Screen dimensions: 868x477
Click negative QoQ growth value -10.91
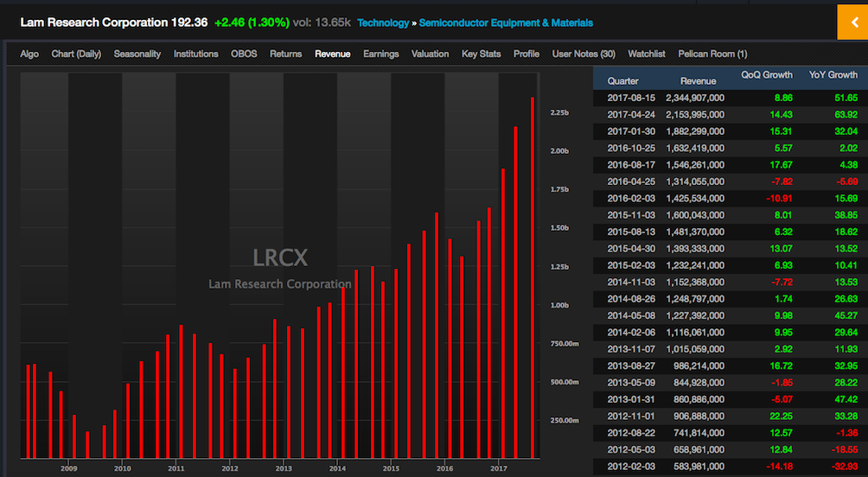tap(780, 198)
